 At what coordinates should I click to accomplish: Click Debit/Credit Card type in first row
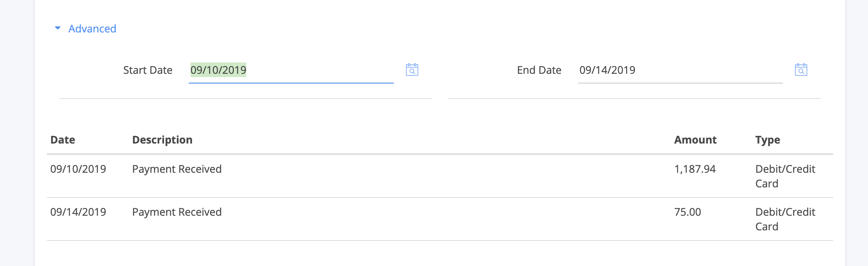tap(785, 176)
